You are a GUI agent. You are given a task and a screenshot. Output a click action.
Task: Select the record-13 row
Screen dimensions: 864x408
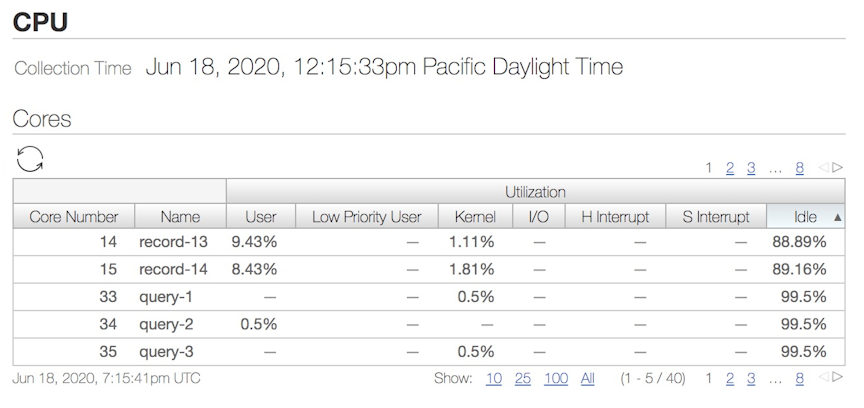(429, 241)
